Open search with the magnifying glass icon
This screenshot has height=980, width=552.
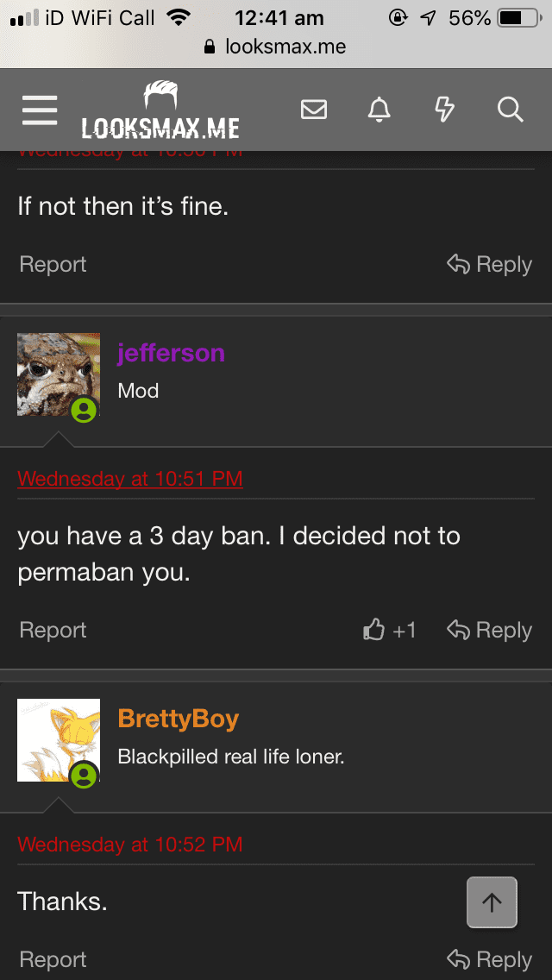[511, 110]
